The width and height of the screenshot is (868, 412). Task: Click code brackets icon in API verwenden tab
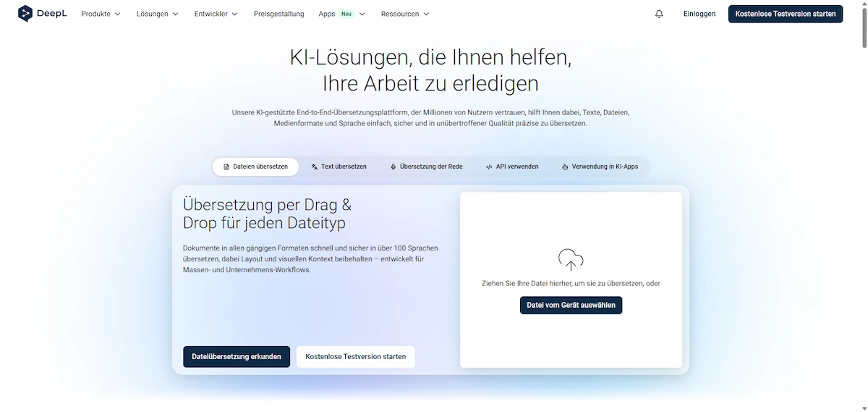click(490, 167)
